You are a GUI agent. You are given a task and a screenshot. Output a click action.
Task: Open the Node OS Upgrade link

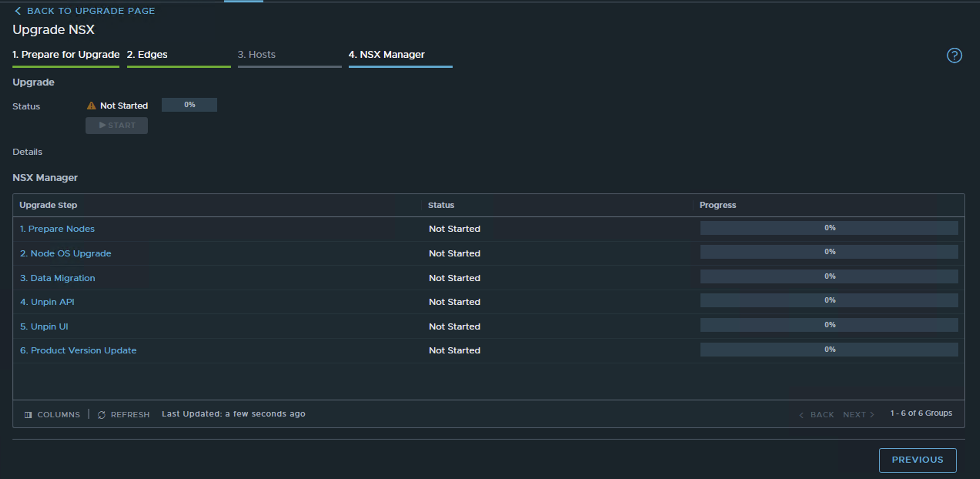pyautogui.click(x=65, y=253)
